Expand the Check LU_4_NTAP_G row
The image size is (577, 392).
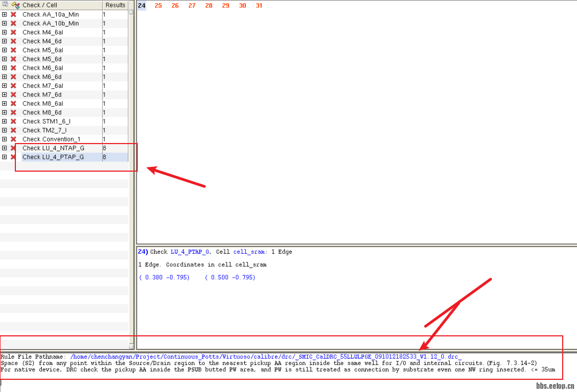(4, 148)
